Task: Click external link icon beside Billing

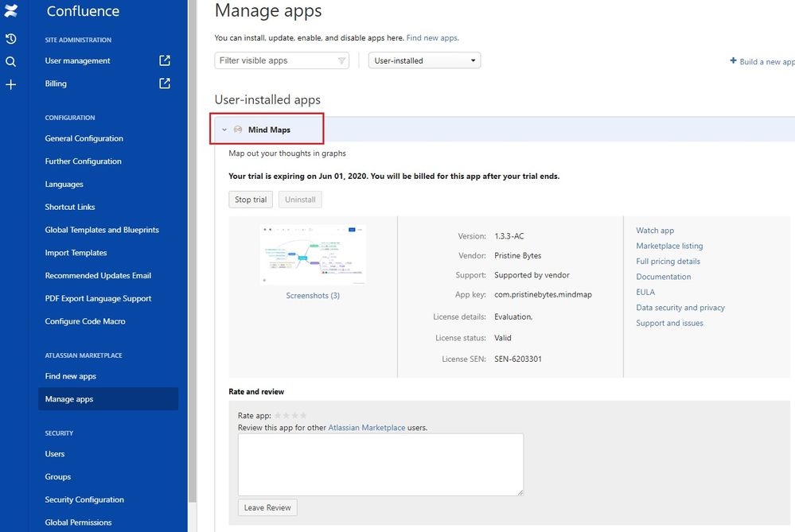Action: click(165, 83)
